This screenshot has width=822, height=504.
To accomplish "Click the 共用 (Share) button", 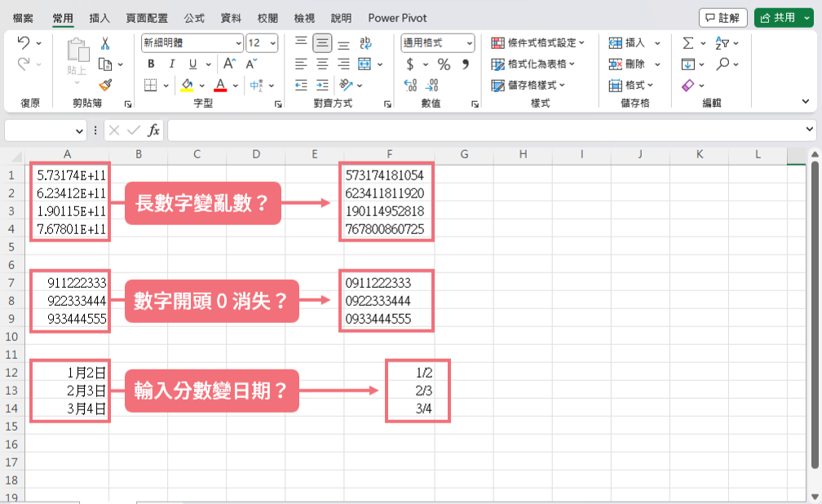I will point(783,17).
